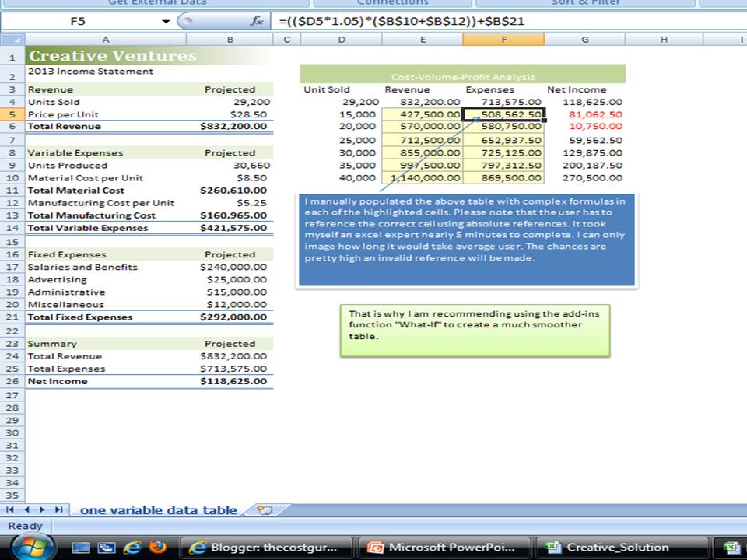Select row 14 header
This screenshot has height=560, width=747.
(12, 228)
